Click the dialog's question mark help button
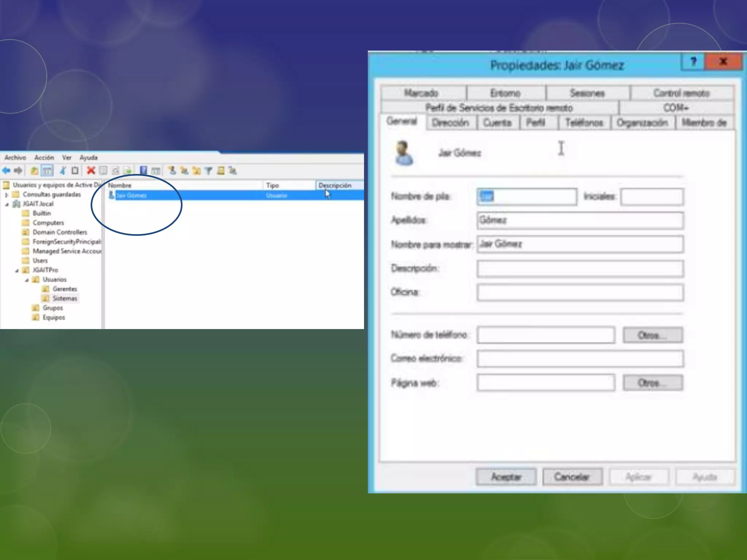The width and height of the screenshot is (747, 560). point(693,62)
